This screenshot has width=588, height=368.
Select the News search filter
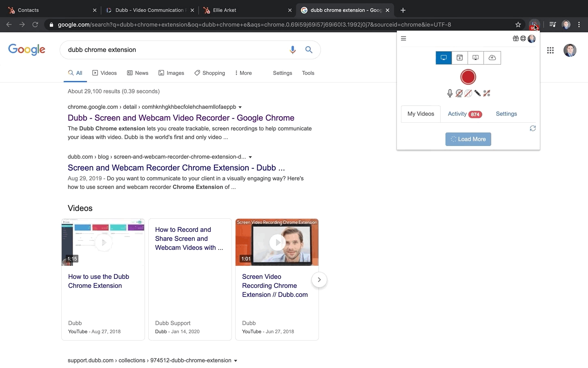[138, 73]
